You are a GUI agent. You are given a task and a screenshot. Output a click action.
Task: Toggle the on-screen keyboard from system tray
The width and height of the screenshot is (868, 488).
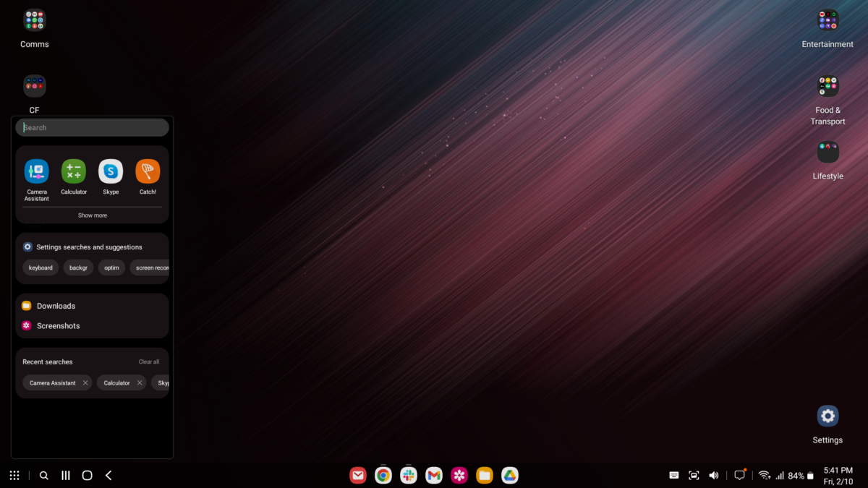coord(673,475)
